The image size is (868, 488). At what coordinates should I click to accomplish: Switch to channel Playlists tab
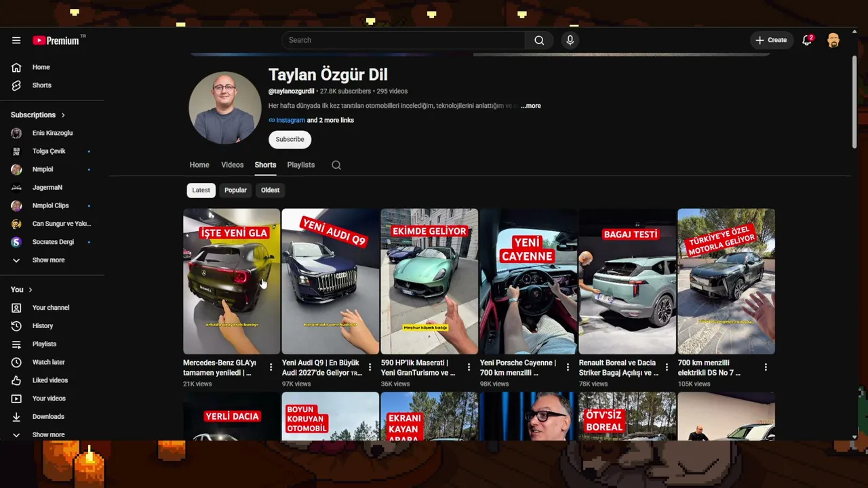(301, 165)
